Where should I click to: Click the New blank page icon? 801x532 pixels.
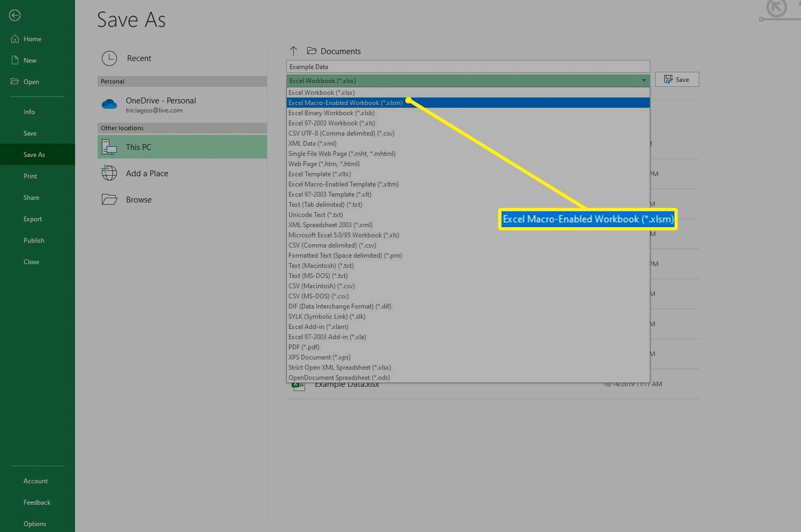(15, 60)
